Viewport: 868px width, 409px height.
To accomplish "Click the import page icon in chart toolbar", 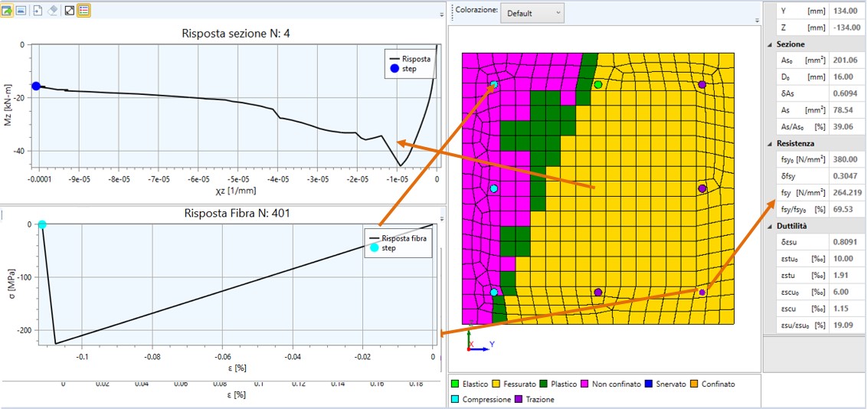I will click(38, 11).
